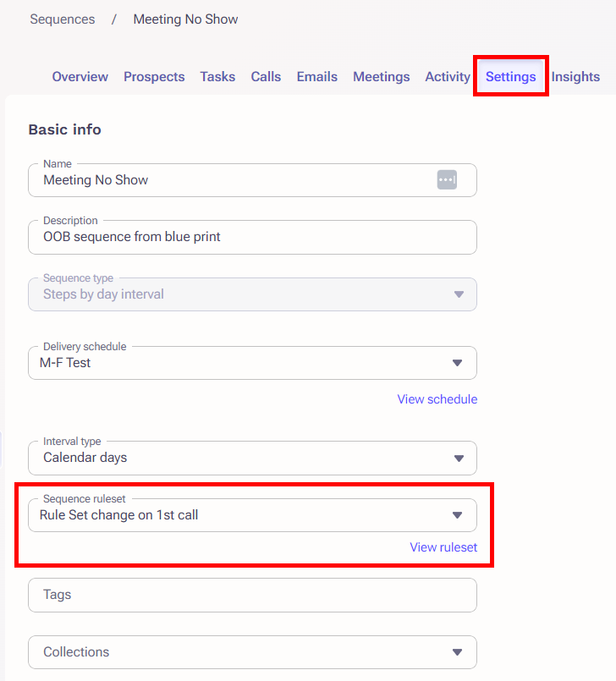Select the Emails tab
Screen dimensions: 616x681
[x=317, y=76]
